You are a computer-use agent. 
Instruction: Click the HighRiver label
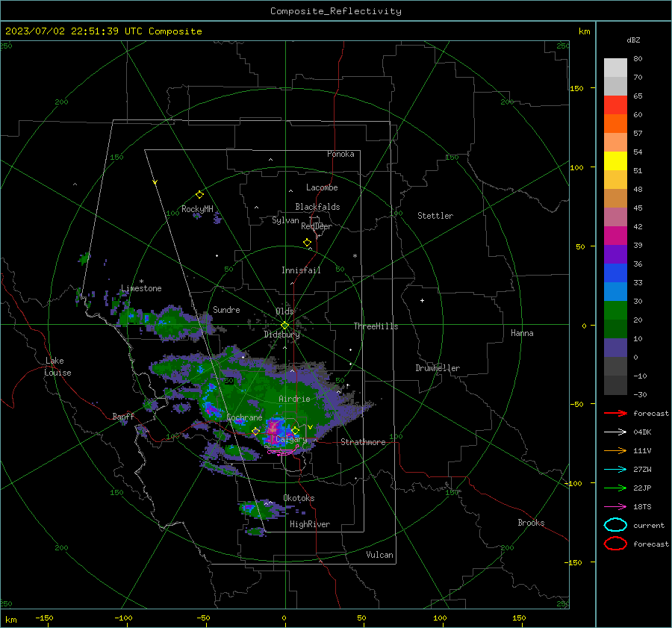point(310,524)
